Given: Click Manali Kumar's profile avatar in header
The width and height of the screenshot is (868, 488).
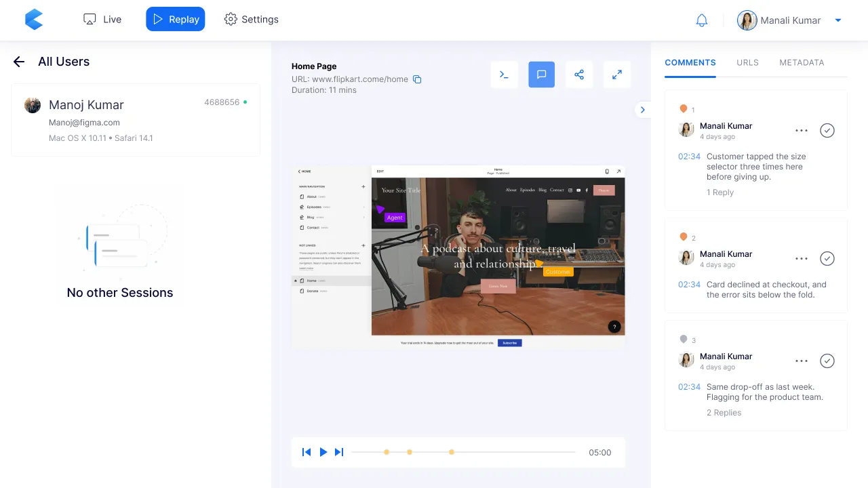Looking at the screenshot, I should [x=747, y=20].
